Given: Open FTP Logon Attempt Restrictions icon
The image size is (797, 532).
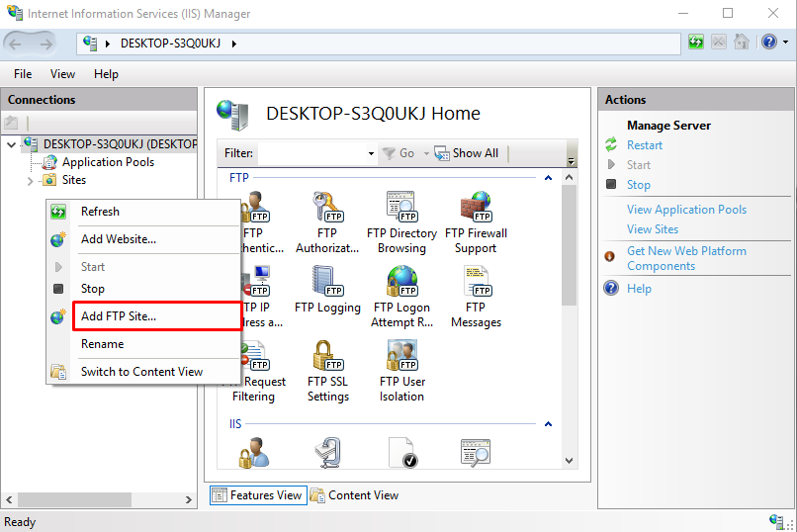Looking at the screenshot, I should point(401,281).
